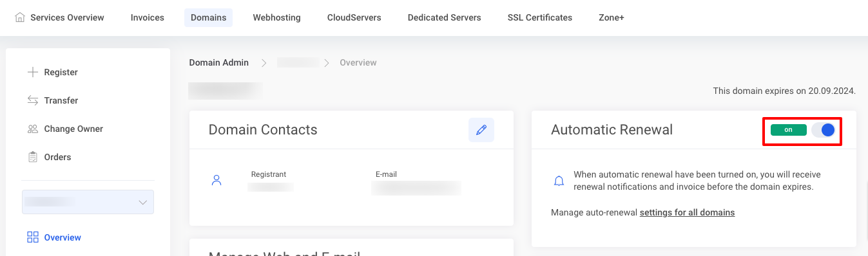
Task: Go to Domain Admin breadcrumb
Action: pyautogui.click(x=218, y=62)
